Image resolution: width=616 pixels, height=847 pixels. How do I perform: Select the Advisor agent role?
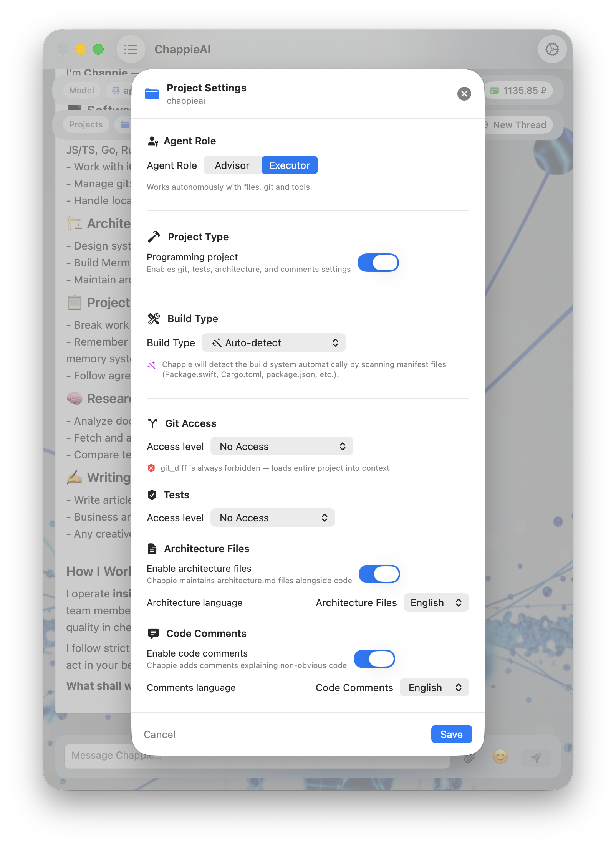pos(232,165)
